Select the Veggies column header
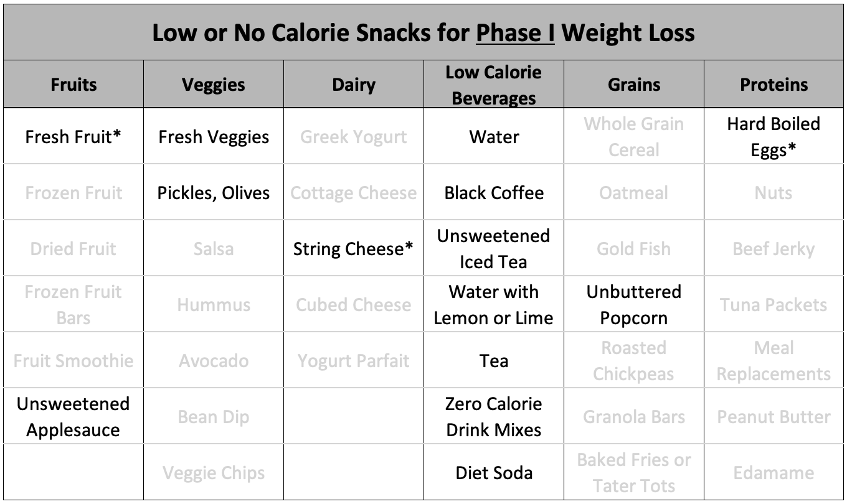 (214, 85)
